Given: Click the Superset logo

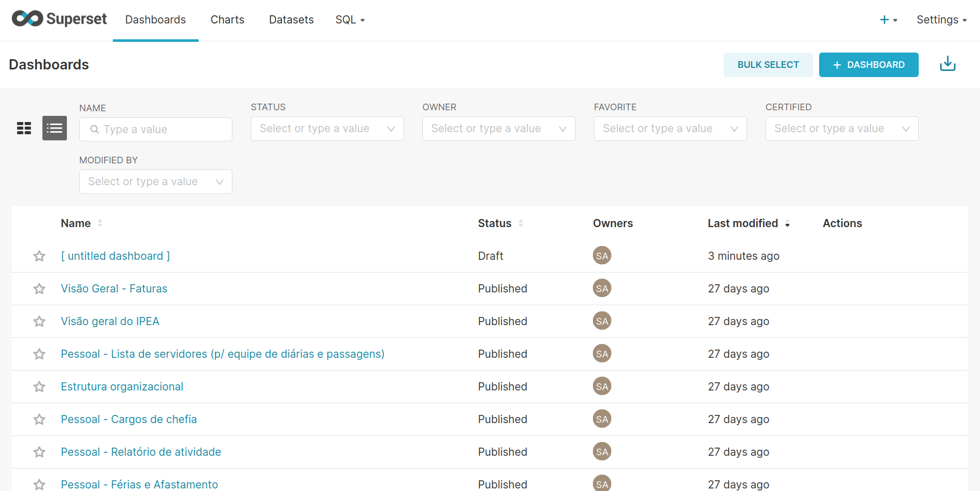Looking at the screenshot, I should pos(59,19).
